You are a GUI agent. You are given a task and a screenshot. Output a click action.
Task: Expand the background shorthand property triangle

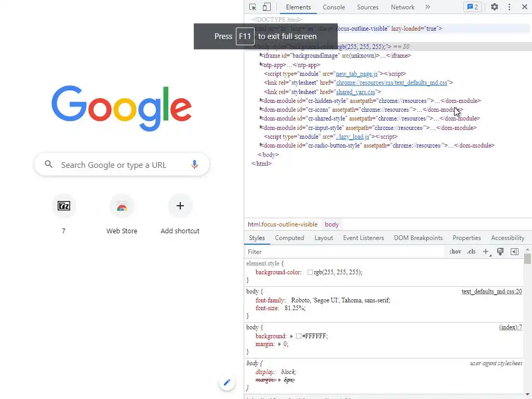click(x=291, y=336)
